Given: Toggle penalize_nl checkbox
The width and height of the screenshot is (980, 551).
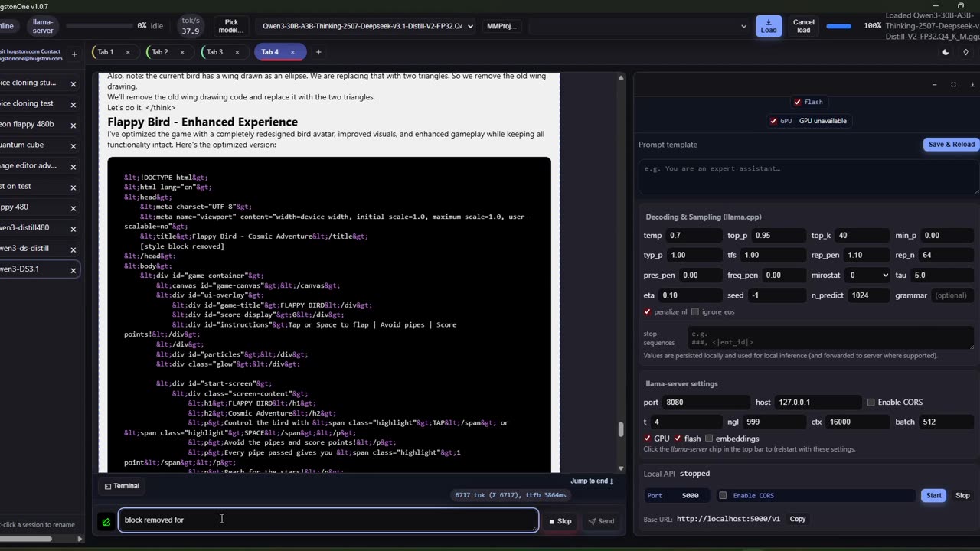Looking at the screenshot, I should 648,311.
